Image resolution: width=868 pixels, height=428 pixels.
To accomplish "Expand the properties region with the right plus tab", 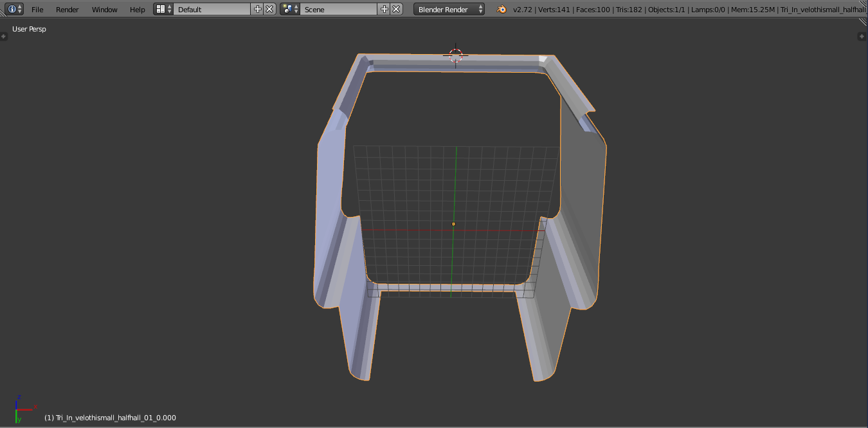I will click(x=862, y=37).
